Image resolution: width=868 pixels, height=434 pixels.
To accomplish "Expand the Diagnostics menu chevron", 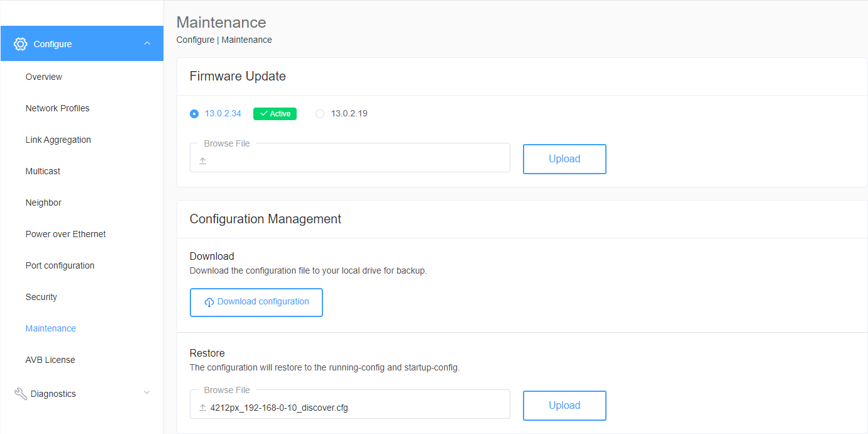I will [x=147, y=392].
